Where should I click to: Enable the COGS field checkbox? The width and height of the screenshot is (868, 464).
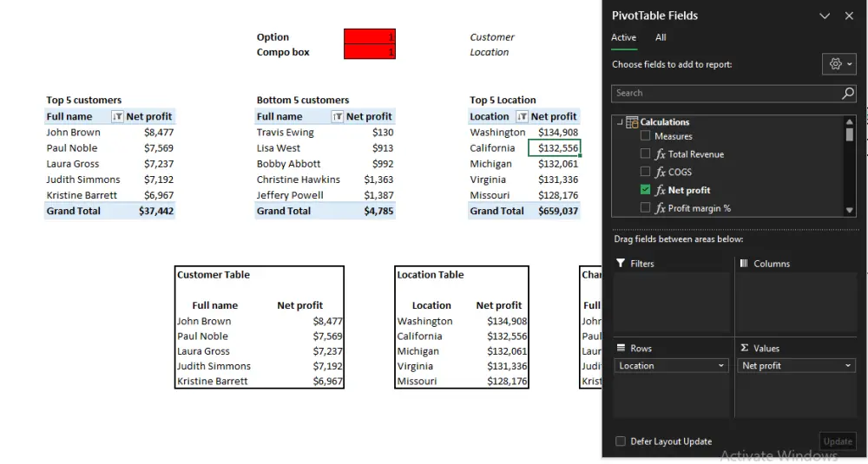pos(645,171)
